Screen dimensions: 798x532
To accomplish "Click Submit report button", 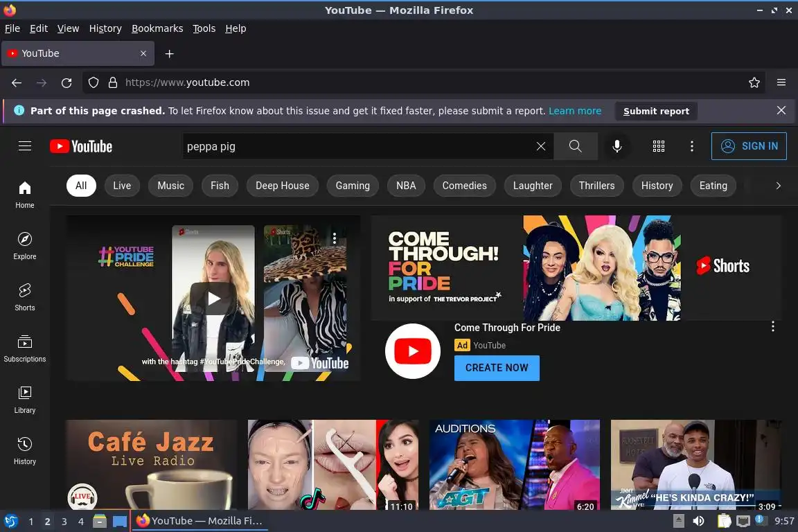I will tap(656, 111).
